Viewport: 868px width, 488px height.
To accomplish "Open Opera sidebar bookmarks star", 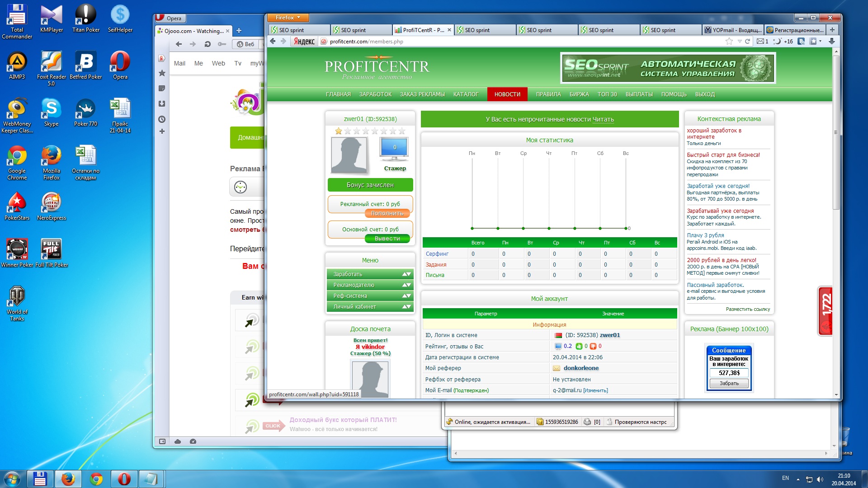I will (162, 73).
